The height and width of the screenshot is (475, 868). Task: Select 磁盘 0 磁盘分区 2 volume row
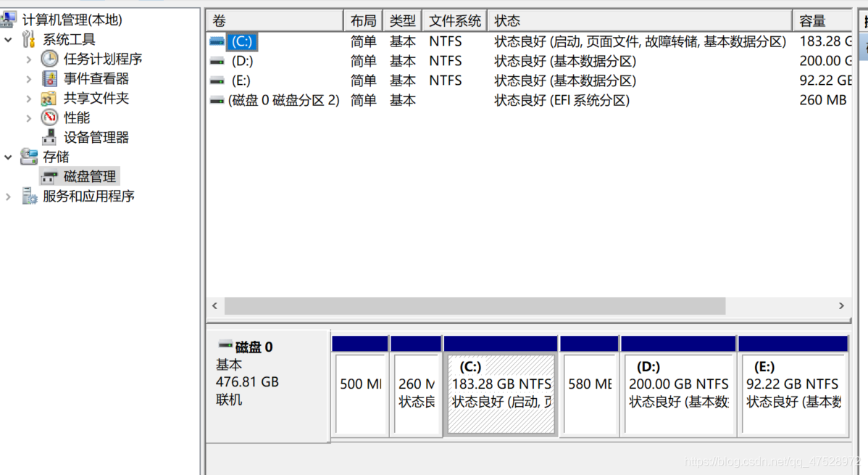tap(529, 100)
